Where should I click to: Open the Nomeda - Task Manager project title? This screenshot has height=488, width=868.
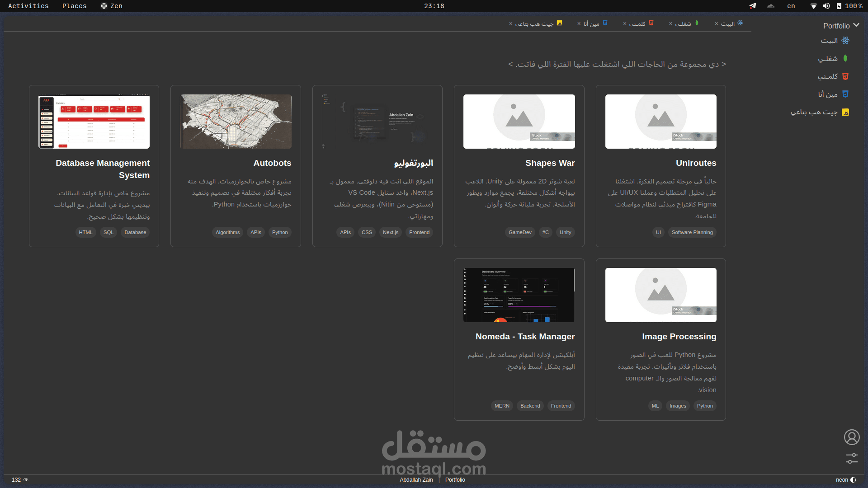[525, 337]
